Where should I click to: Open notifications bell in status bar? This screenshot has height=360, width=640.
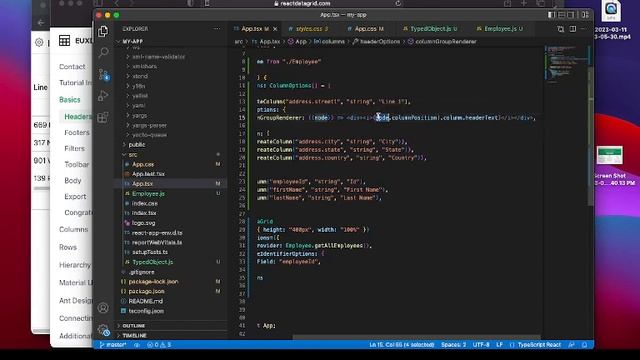click(x=584, y=345)
